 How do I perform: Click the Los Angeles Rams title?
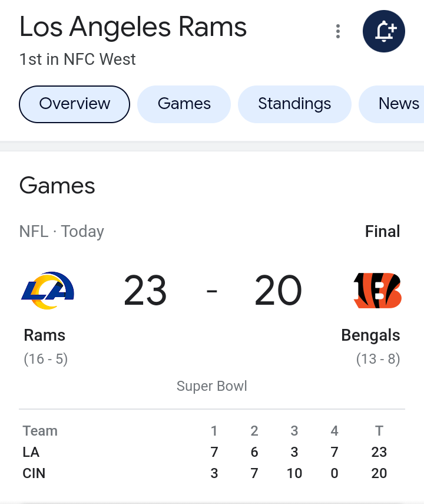133,27
